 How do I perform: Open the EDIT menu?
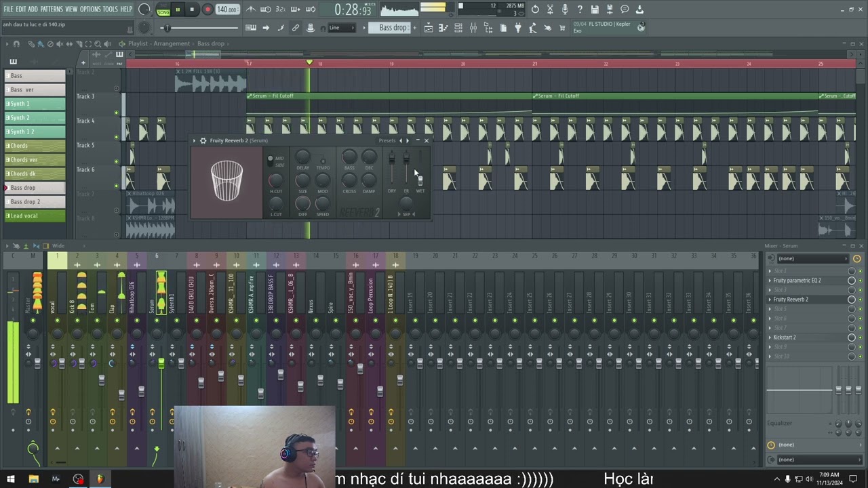(x=20, y=9)
